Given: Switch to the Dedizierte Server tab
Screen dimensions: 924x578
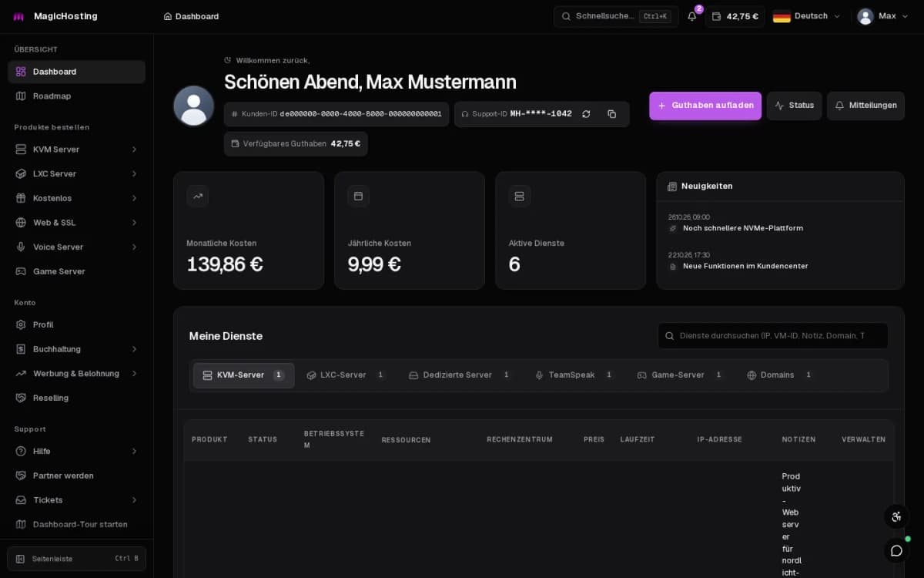Looking at the screenshot, I should tap(460, 375).
